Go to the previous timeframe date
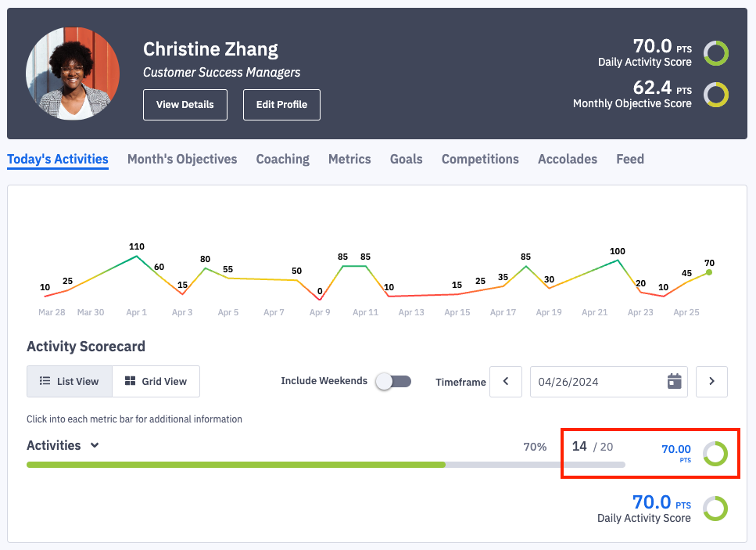Screen dimensions: 756x550 506,382
